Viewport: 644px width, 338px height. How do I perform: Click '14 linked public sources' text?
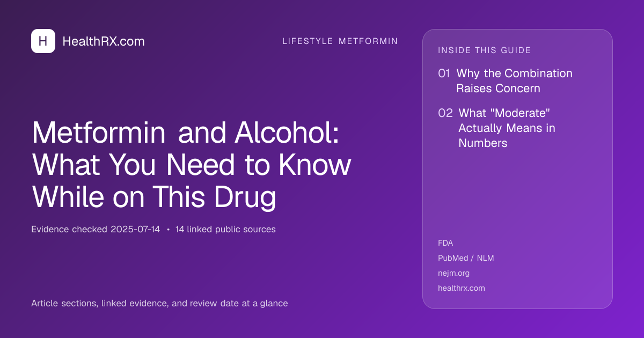click(x=225, y=230)
